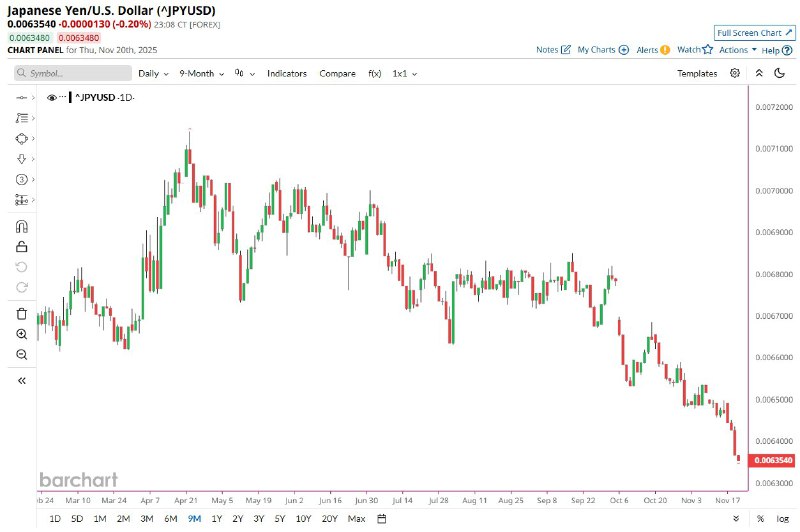Open the Full Screen Chart
800x532 pixels.
pyautogui.click(x=755, y=33)
